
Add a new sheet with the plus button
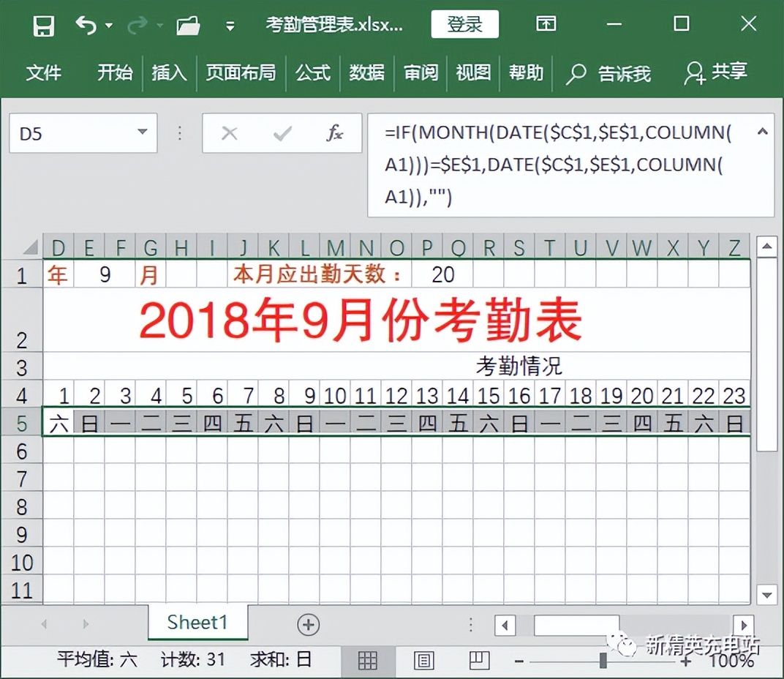click(x=308, y=623)
